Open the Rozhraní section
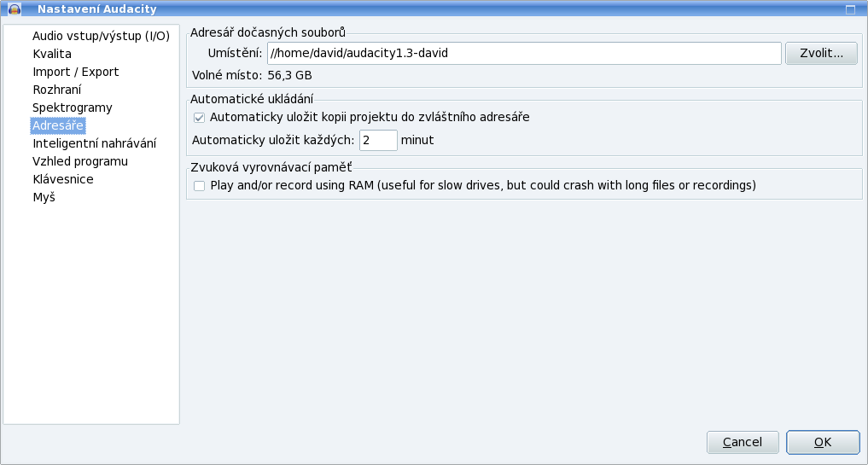The width and height of the screenshot is (868, 465). [57, 90]
